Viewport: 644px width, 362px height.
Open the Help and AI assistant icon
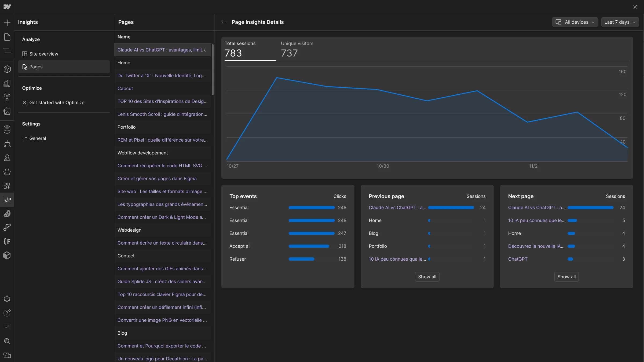click(x=7, y=313)
